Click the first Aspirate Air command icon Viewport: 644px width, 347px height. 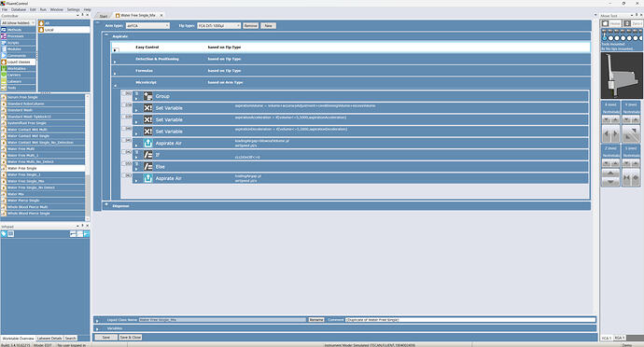(147, 144)
